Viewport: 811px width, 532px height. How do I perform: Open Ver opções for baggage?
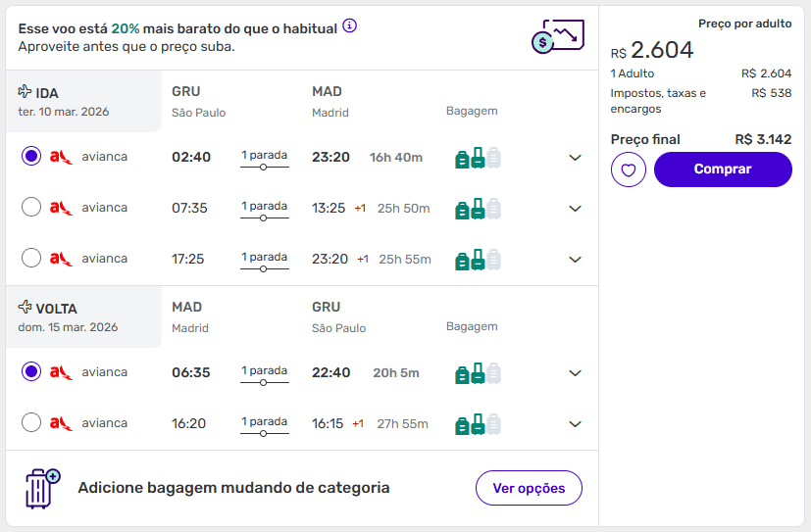click(529, 488)
